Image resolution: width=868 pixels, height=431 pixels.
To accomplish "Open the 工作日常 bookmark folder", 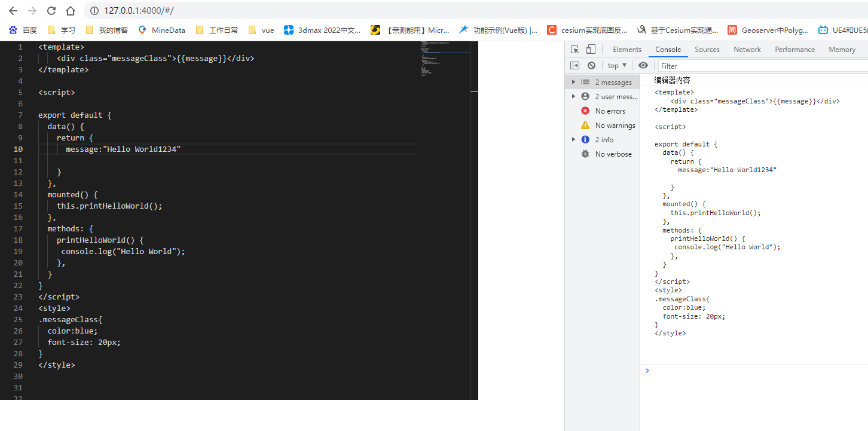I will coord(216,30).
